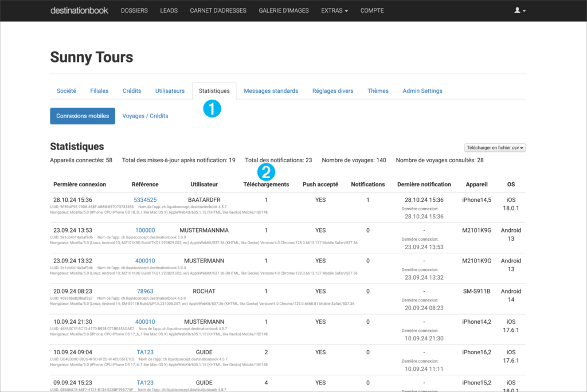This screenshot has height=392, width=587.
Task: Go to LEADS in navigation bar
Action: (x=169, y=10)
